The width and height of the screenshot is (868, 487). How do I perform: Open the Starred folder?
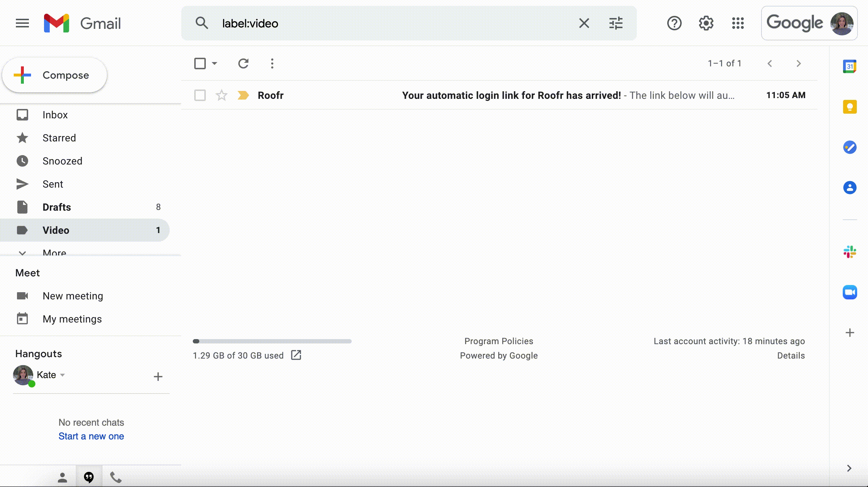59,138
